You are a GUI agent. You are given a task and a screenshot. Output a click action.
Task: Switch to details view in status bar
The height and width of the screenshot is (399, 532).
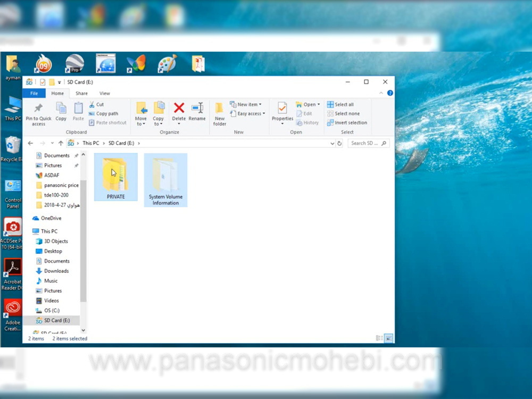coord(379,338)
